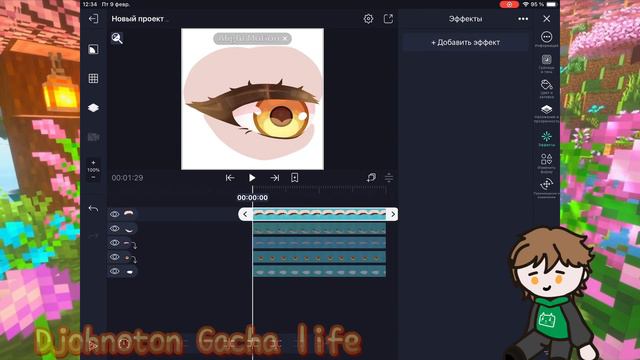Rename project via Новый проект title
Image resolution: width=640 pixels, height=360 pixels.
coord(138,19)
